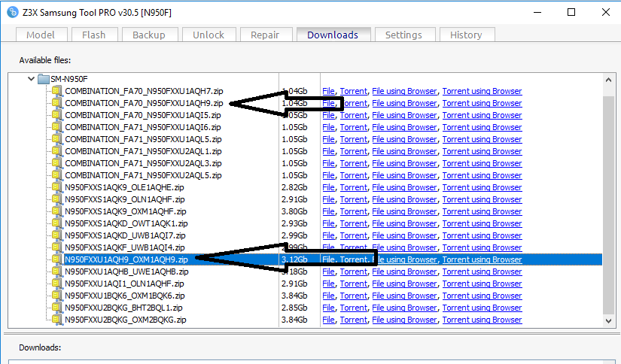Image resolution: width=621 pixels, height=364 pixels.
Task: Click zip icon for N950FXXS1AQKD_UWB1AQI7.zip
Action: coord(57,236)
